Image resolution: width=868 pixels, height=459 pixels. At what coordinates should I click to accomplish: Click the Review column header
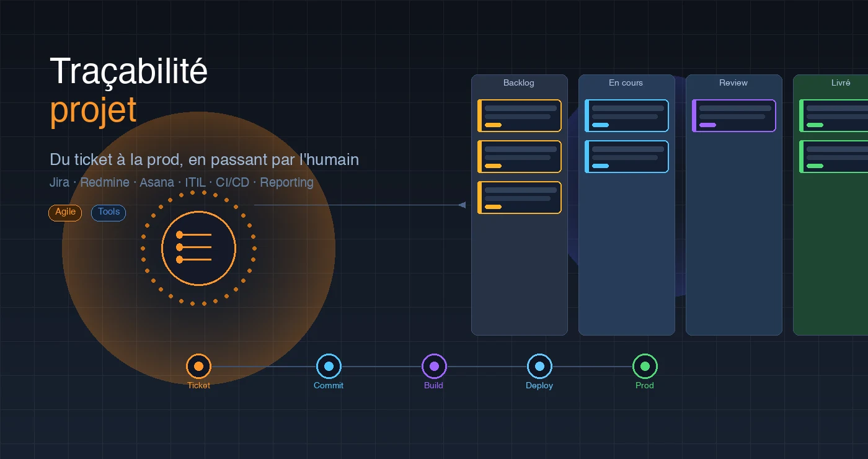tap(733, 82)
